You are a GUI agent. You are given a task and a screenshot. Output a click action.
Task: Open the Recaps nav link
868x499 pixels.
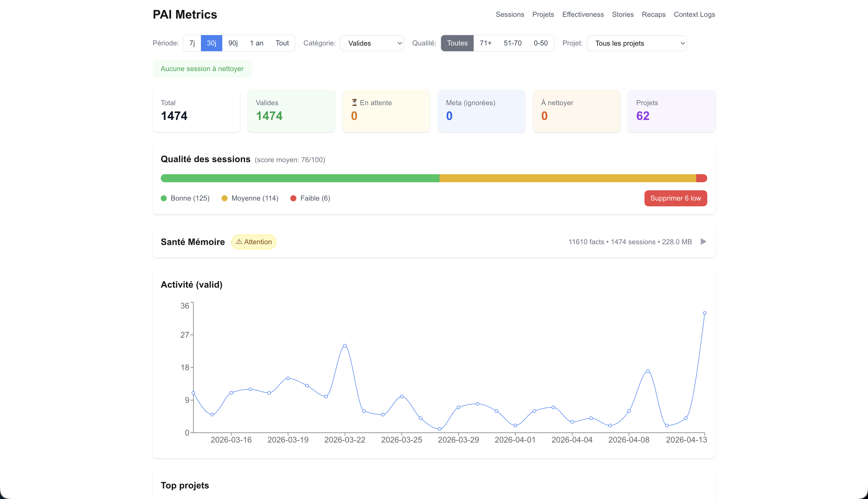click(654, 14)
